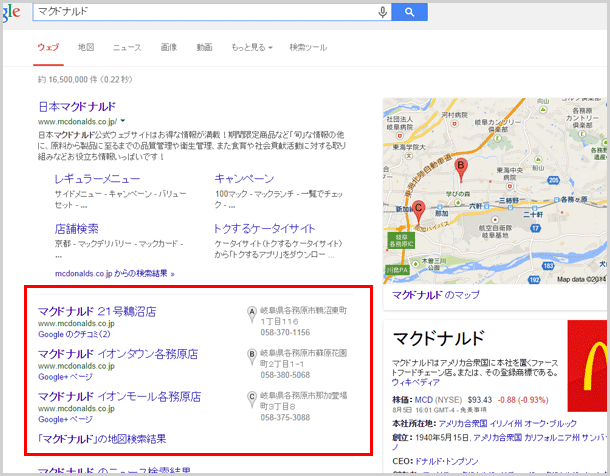The image size is (610, 476).
Task: Click the 川島PA label on the map
Action: [x=397, y=270]
